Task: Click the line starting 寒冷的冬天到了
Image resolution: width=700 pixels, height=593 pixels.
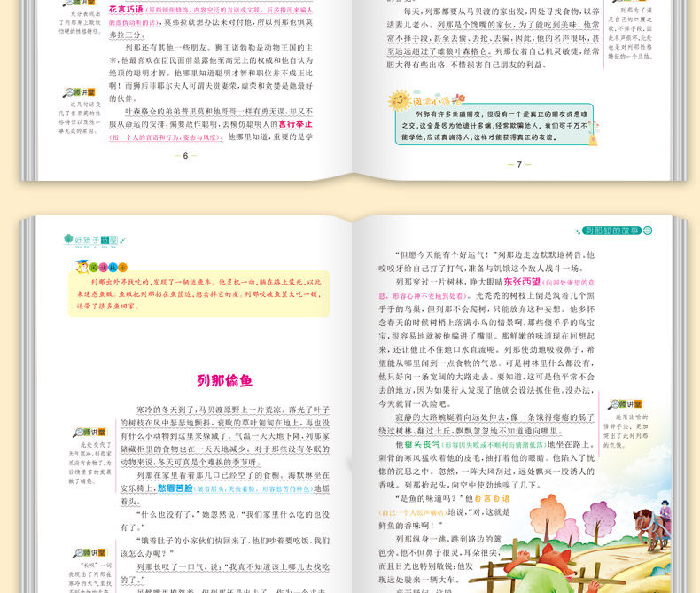Action: click(232, 410)
